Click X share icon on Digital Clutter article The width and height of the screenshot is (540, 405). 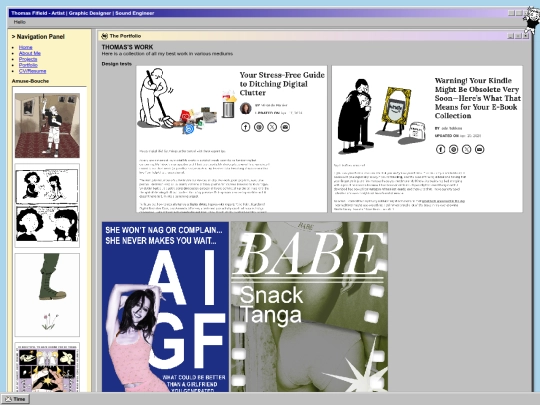point(272,127)
